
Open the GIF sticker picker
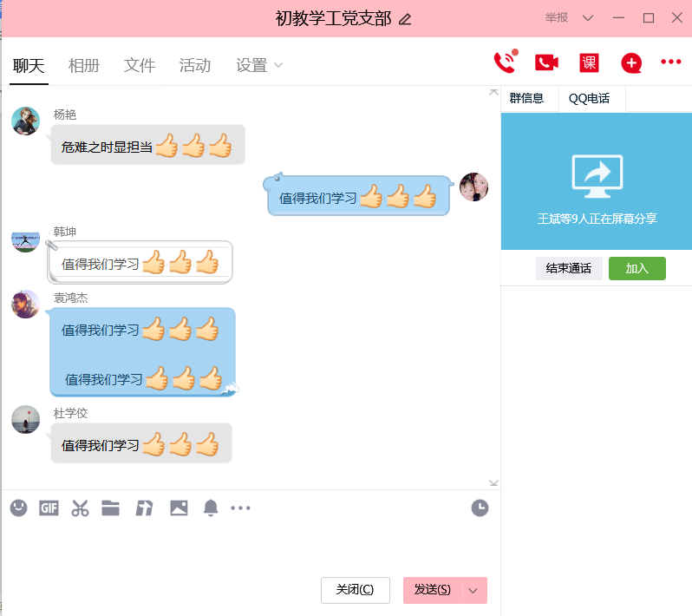49,508
